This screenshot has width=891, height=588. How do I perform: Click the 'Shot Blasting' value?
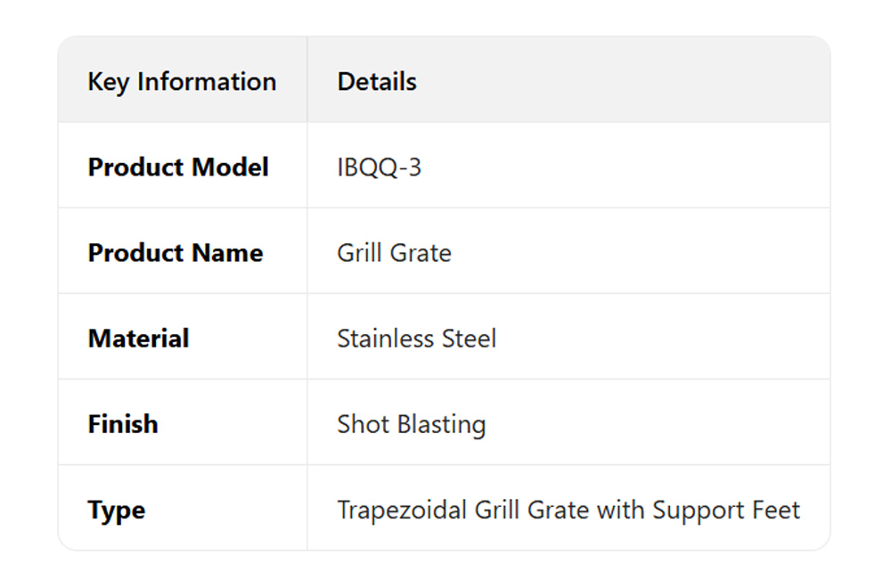[x=411, y=423]
